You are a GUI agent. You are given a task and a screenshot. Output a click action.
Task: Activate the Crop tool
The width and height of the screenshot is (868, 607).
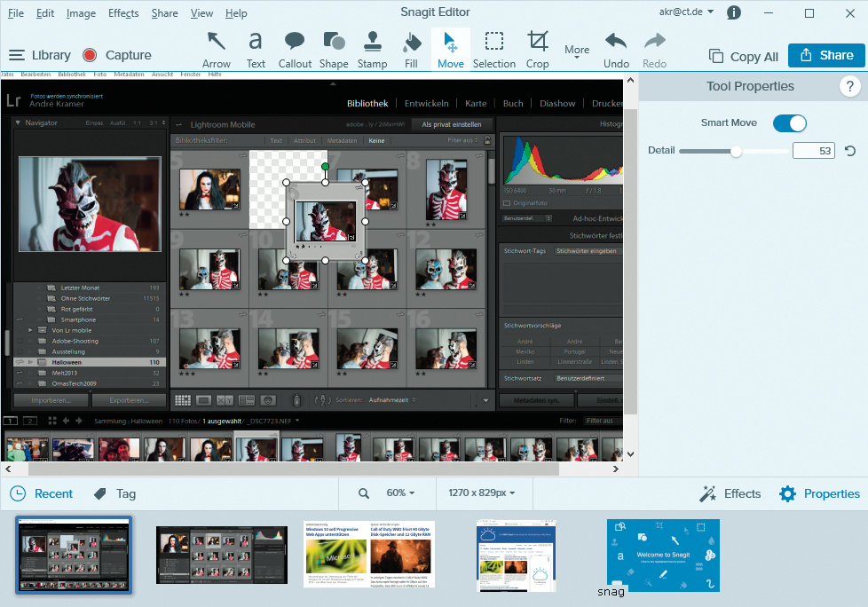coord(537,49)
